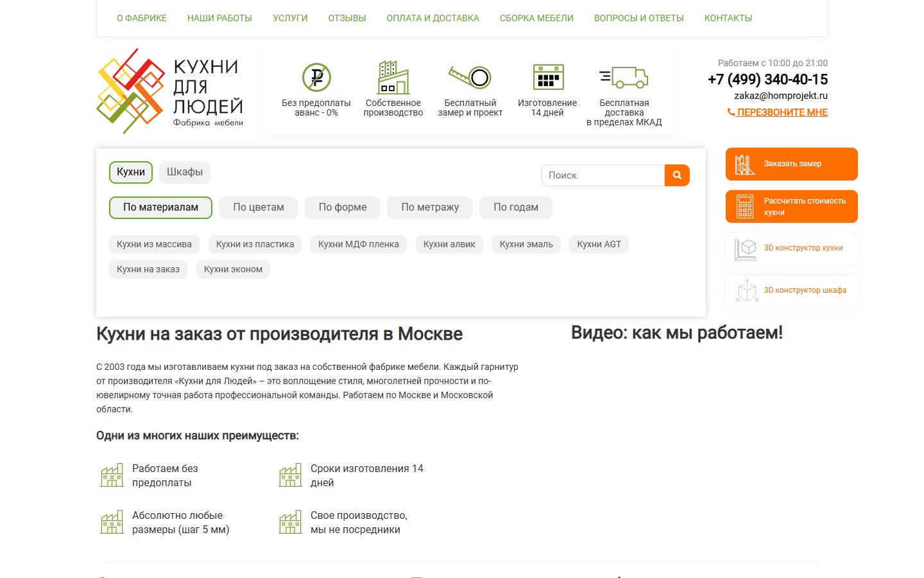Select the По годам filter tab

point(516,207)
